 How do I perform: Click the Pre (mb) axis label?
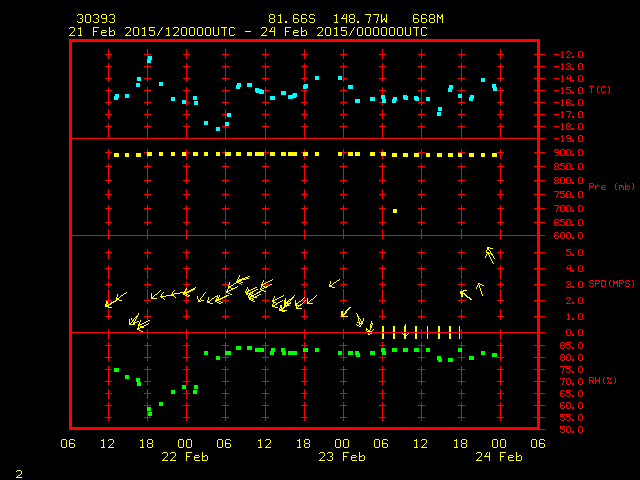click(x=611, y=187)
